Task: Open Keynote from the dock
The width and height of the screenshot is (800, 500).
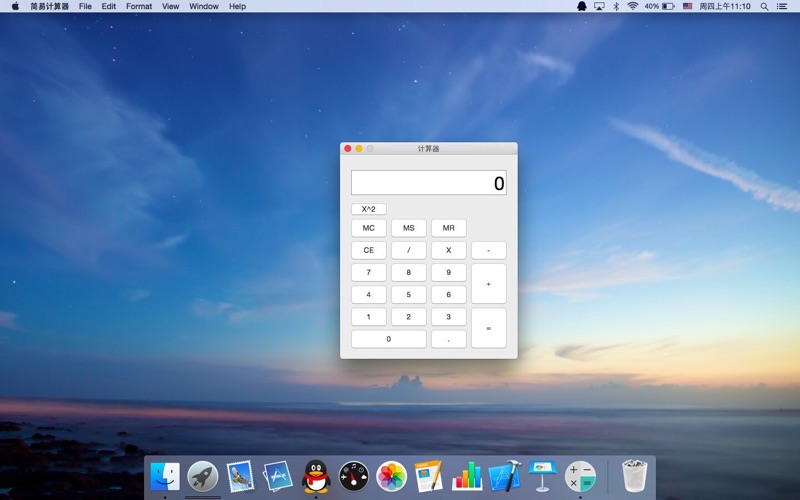Action: click(542, 476)
